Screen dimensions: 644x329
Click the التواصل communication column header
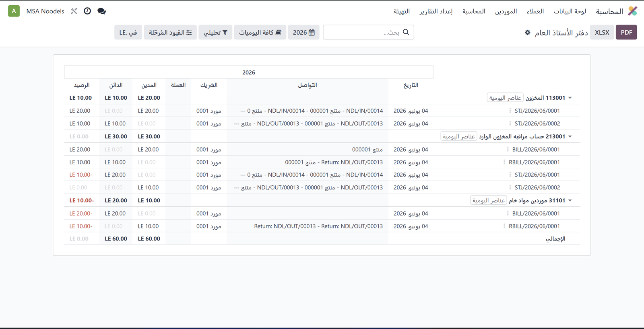(x=308, y=85)
